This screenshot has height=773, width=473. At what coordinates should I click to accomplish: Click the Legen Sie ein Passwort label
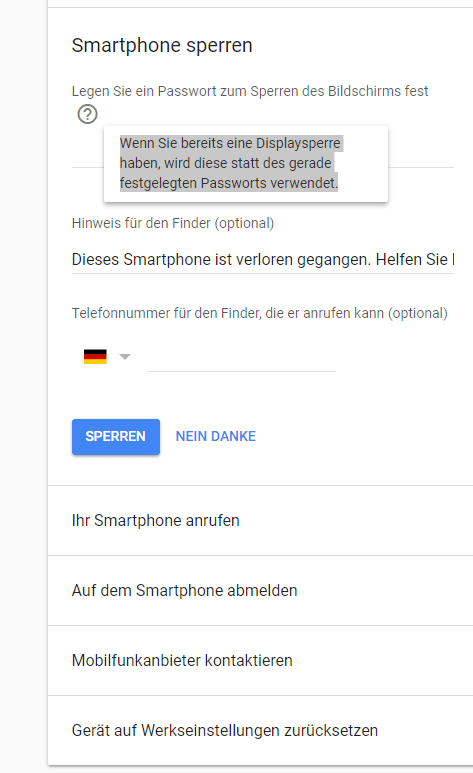point(250,91)
